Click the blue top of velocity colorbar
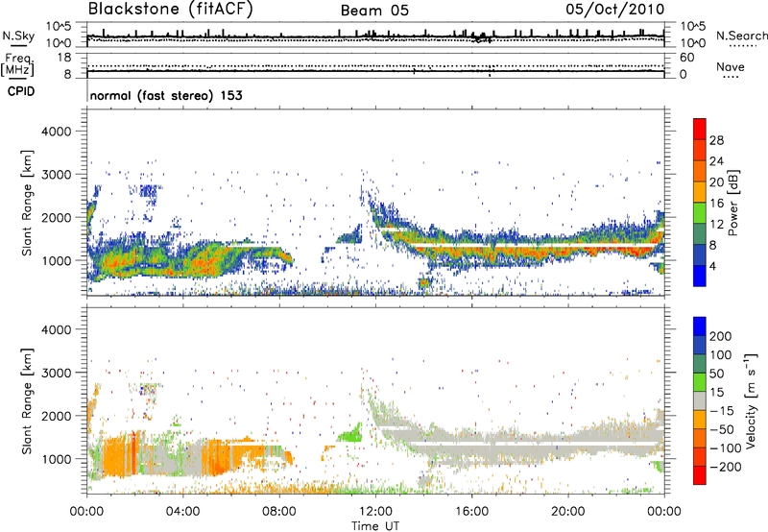The width and height of the screenshot is (768, 532). pyautogui.click(x=700, y=326)
